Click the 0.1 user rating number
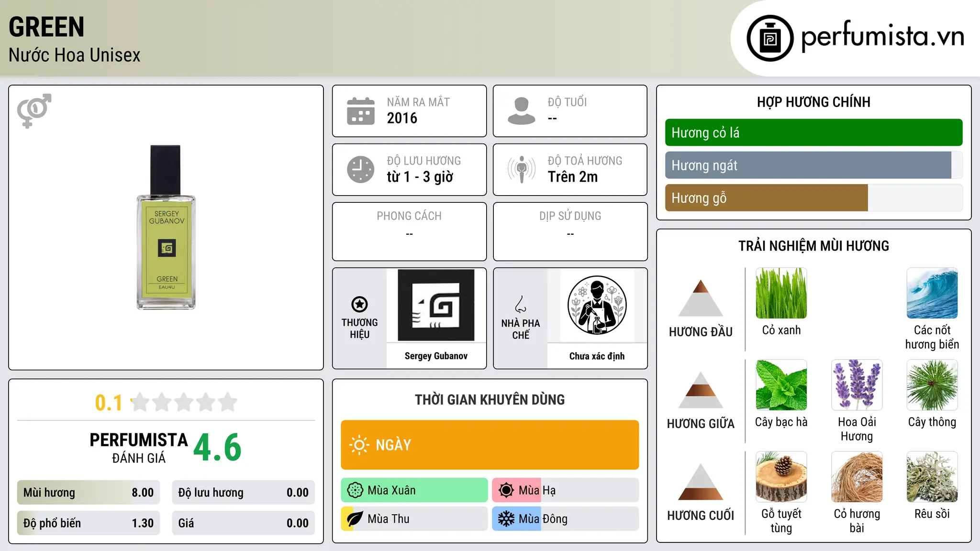The image size is (980, 551). 109,403
